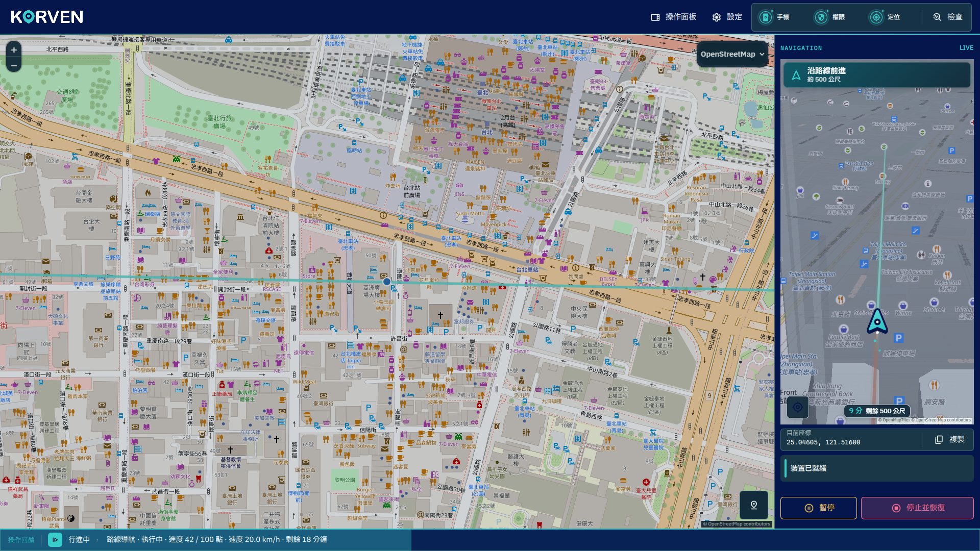The image size is (980, 551).
Task: Click the playback icon in status bar
Action: click(x=55, y=539)
